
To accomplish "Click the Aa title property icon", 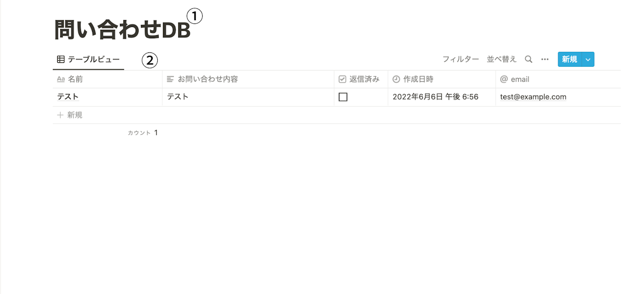I will 61,79.
